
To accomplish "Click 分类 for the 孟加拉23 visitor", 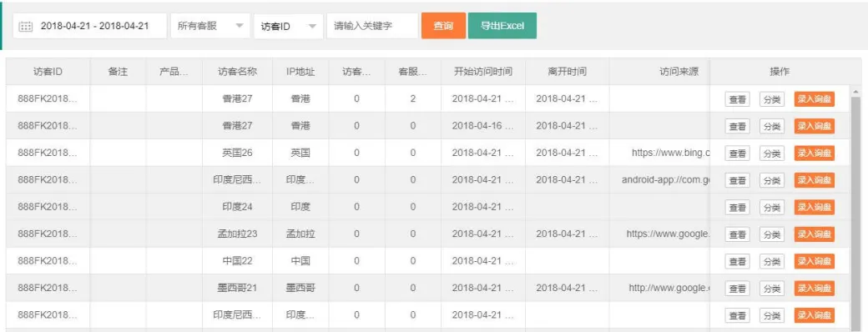I will tap(772, 234).
